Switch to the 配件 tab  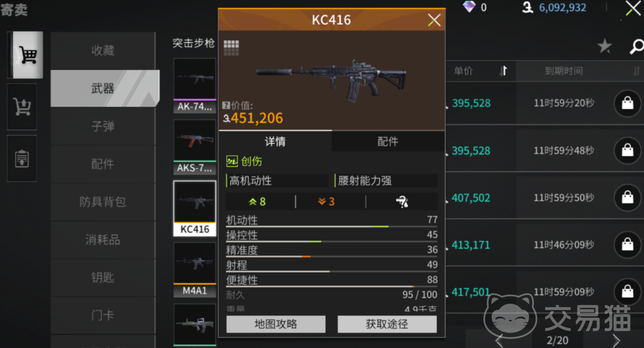click(388, 142)
